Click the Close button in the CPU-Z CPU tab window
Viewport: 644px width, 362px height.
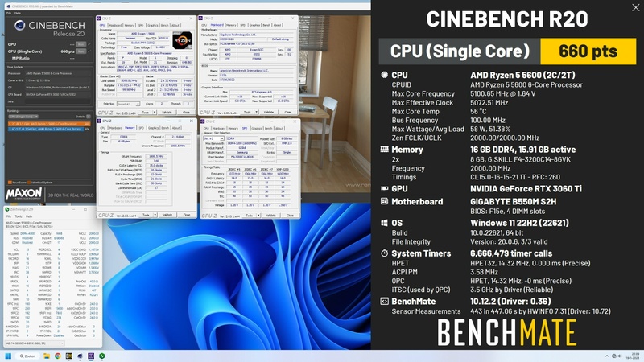pos(187,112)
